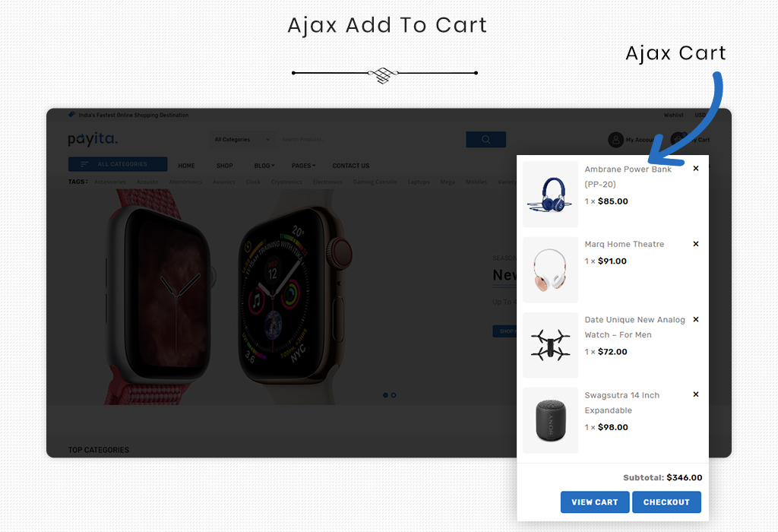Expand the Blog menu dropdown

coord(264,166)
